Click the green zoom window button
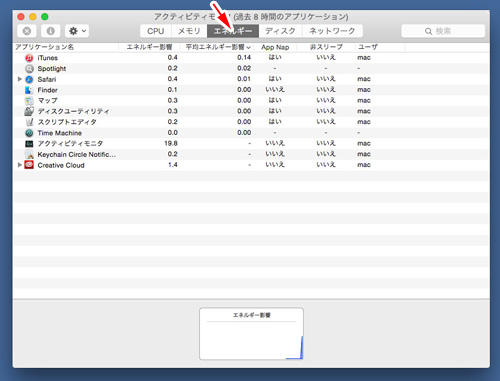 (45, 17)
